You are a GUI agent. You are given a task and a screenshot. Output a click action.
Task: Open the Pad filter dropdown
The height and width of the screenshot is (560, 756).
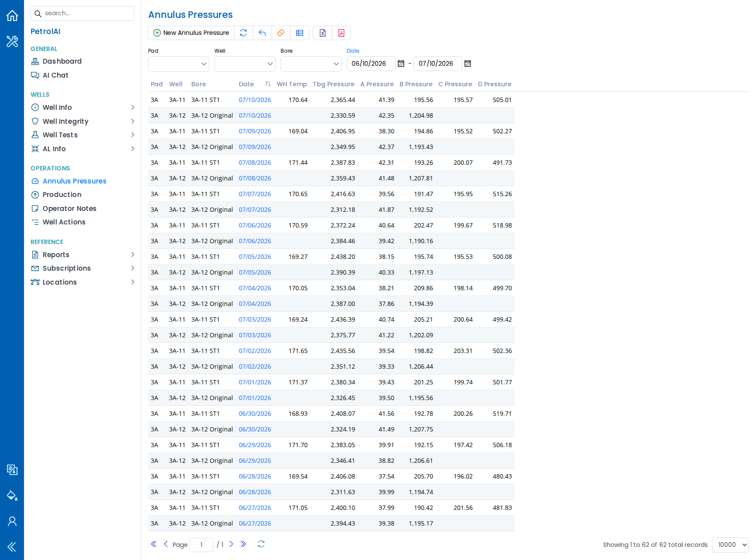pos(179,64)
